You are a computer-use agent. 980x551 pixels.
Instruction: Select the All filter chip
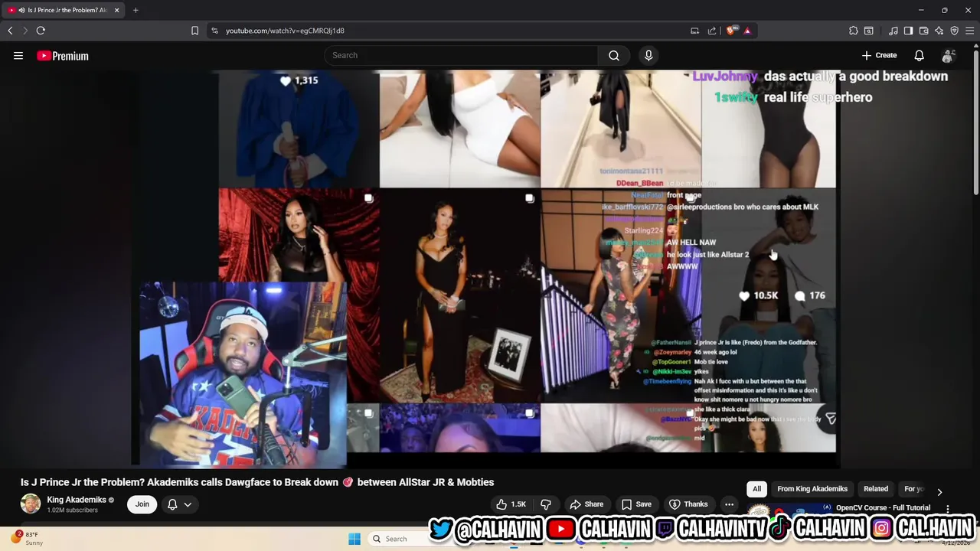pyautogui.click(x=756, y=489)
